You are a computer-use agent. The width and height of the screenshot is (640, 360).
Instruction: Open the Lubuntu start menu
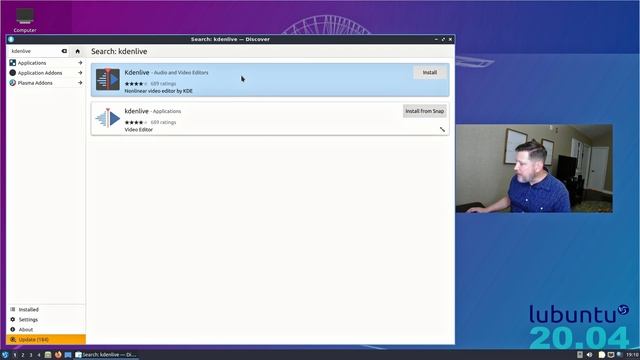point(5,355)
